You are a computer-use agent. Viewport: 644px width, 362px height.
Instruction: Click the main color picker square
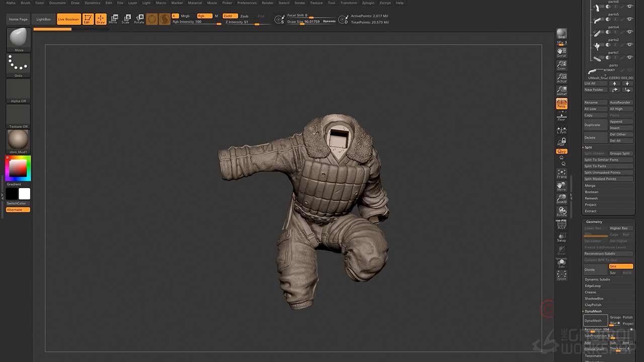[x=18, y=168]
